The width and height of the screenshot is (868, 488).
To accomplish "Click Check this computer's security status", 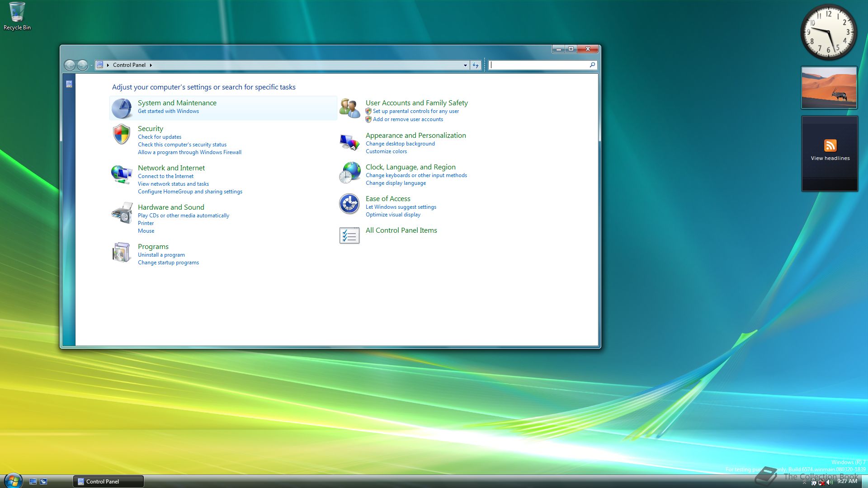I will click(x=182, y=145).
